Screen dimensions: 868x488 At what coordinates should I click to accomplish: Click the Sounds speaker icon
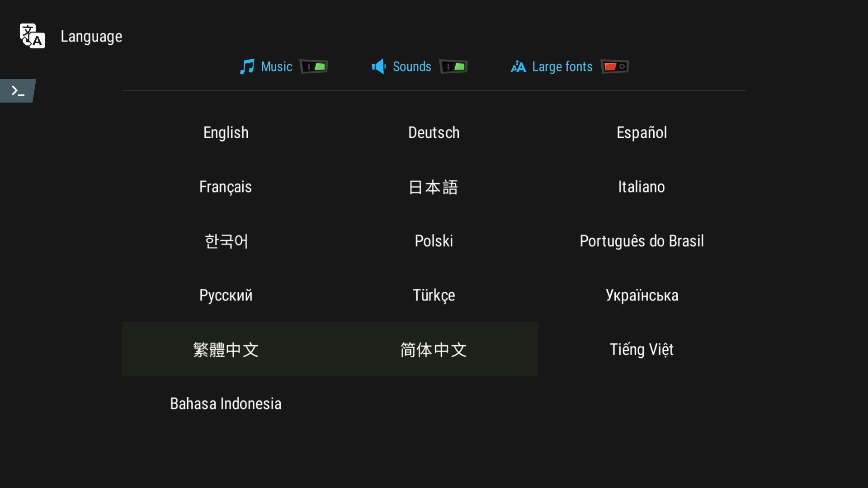pos(378,67)
